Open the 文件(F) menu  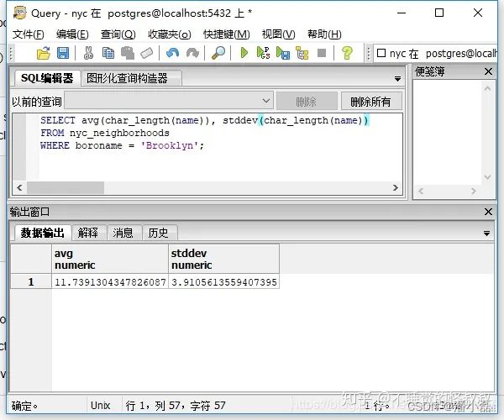click(29, 34)
